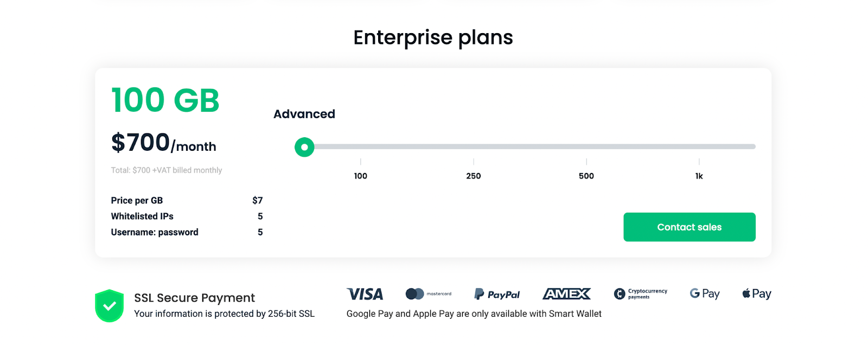Click the Advanced plan label
Viewport: 868px width, 346px height.
[304, 114]
